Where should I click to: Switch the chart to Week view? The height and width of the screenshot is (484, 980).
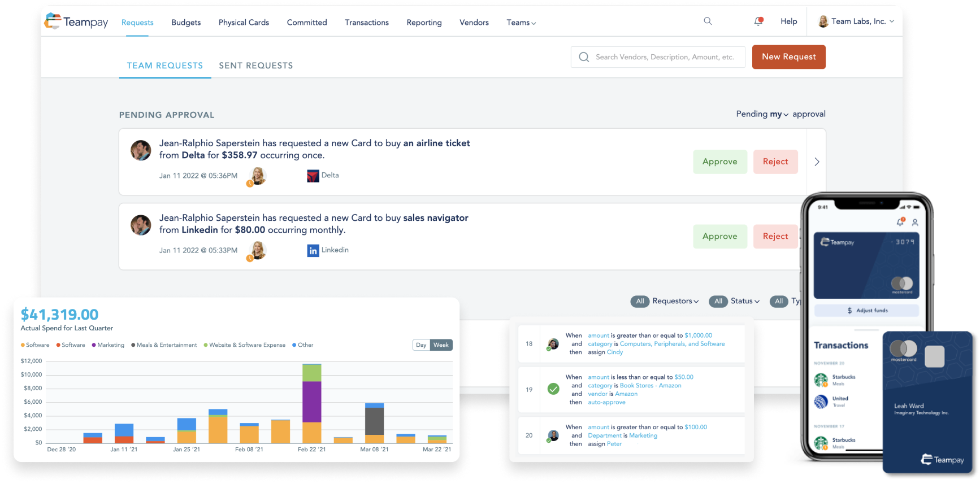point(441,345)
